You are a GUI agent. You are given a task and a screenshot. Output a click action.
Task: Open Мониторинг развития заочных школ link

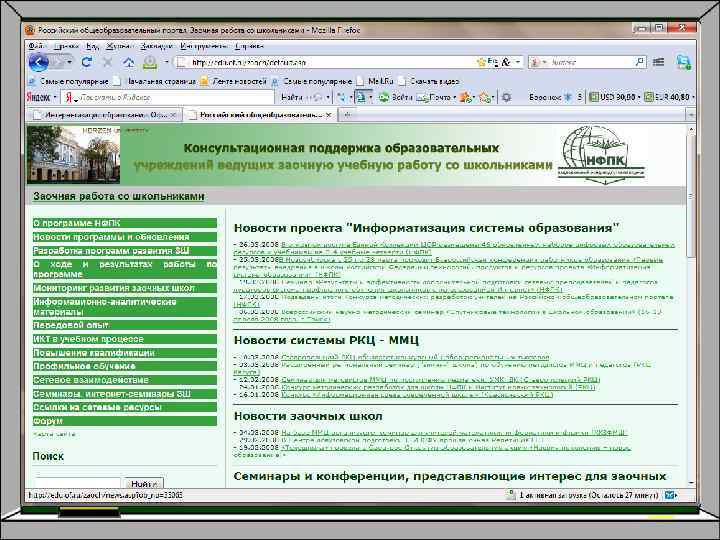click(x=124, y=288)
